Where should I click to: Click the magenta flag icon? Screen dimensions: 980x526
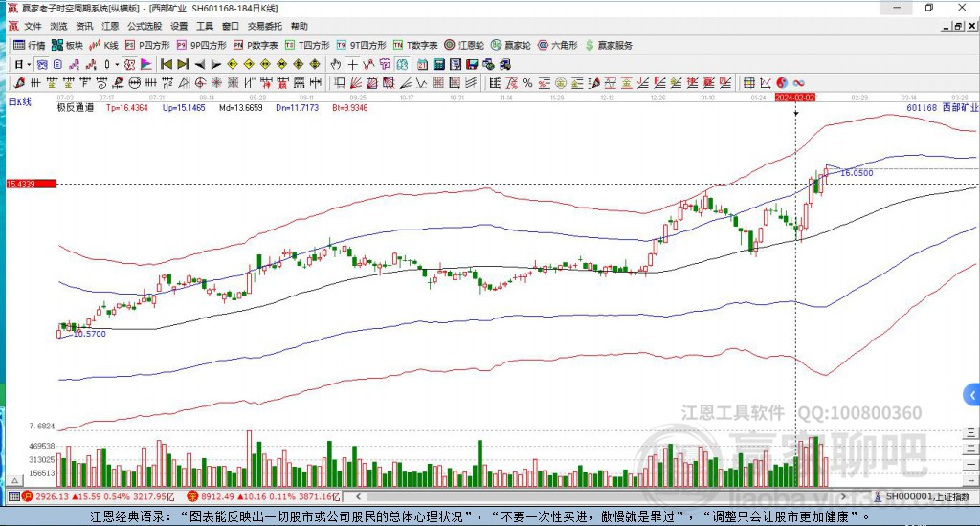pyautogui.click(x=145, y=64)
